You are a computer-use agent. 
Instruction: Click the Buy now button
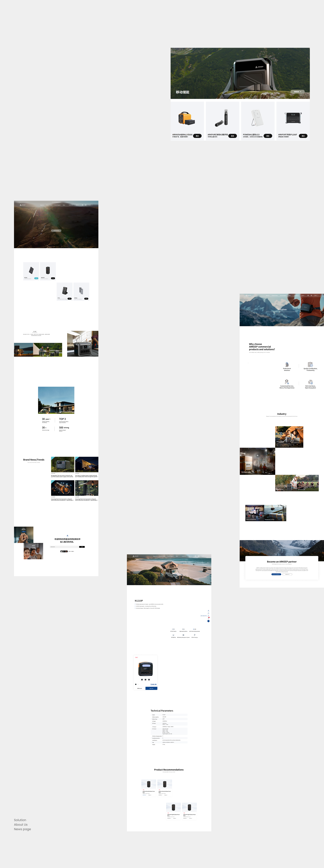click(151, 688)
